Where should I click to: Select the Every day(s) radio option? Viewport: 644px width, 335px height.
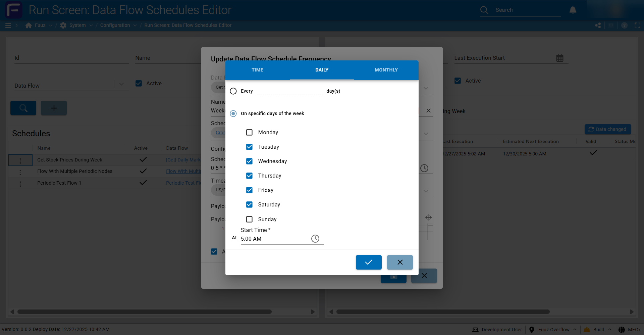point(233,91)
